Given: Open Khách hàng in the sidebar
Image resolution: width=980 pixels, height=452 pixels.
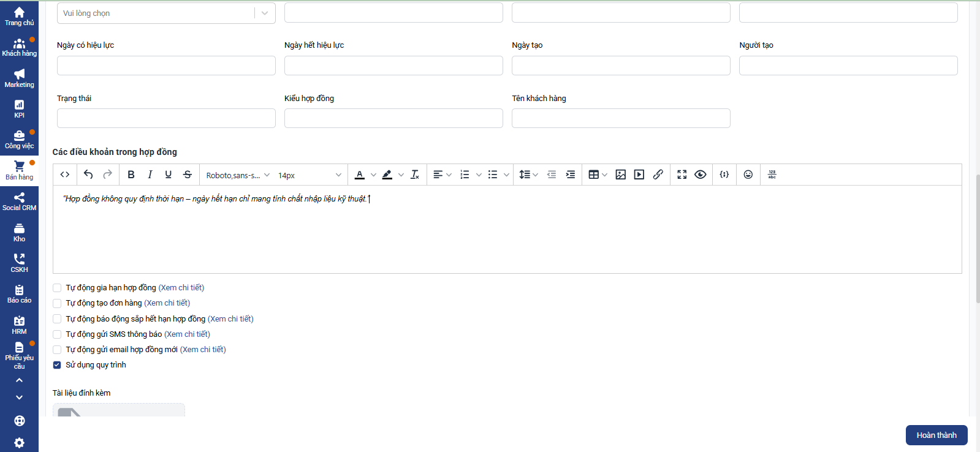Looking at the screenshot, I should coord(19,47).
